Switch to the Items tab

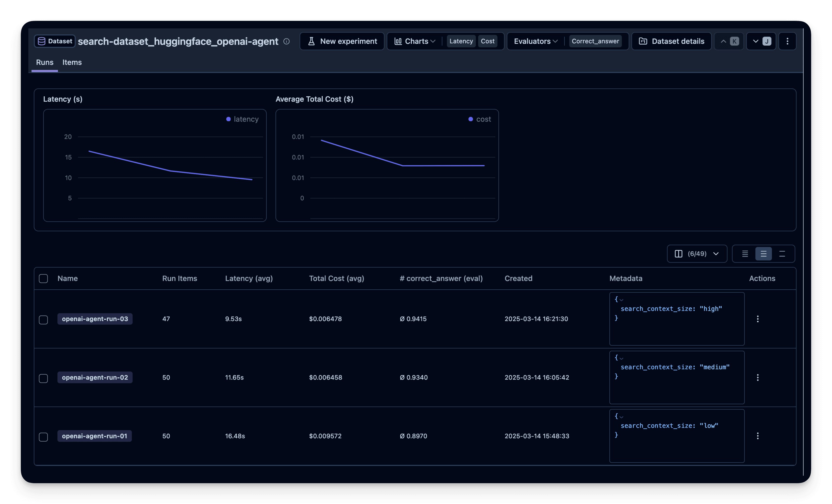72,62
